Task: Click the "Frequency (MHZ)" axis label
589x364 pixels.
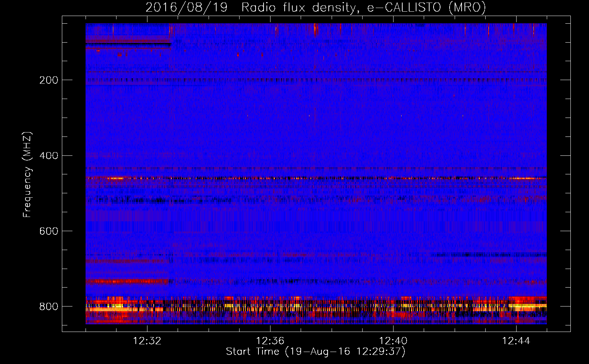Action: 27,175
